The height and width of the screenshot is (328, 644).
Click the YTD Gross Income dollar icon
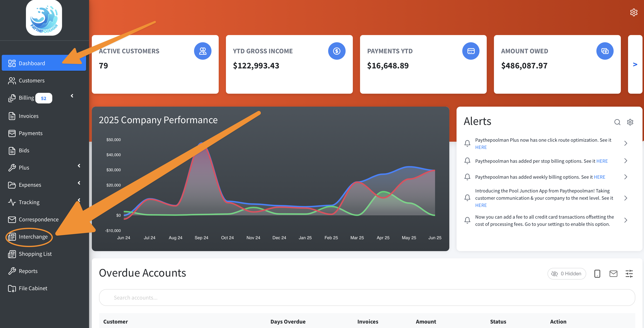point(336,51)
